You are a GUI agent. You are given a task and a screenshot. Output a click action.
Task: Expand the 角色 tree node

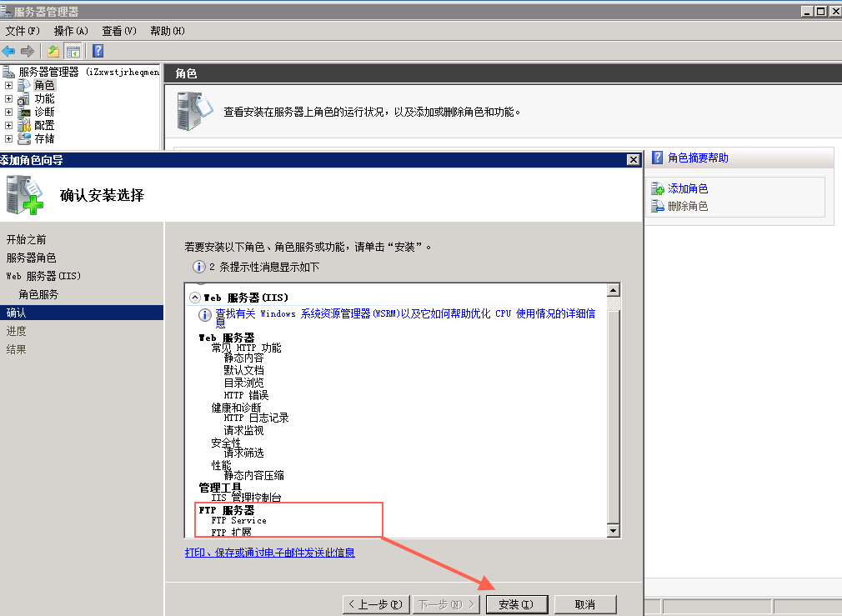(9, 85)
